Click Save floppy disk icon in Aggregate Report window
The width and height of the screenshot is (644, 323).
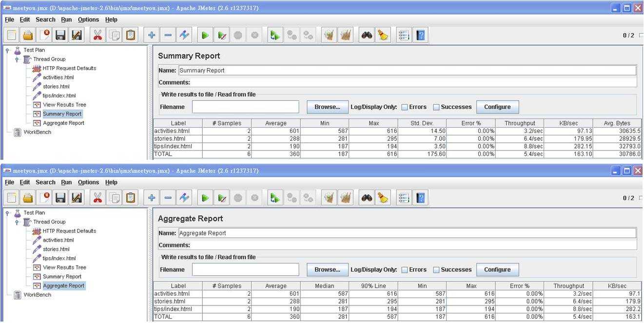60,198
